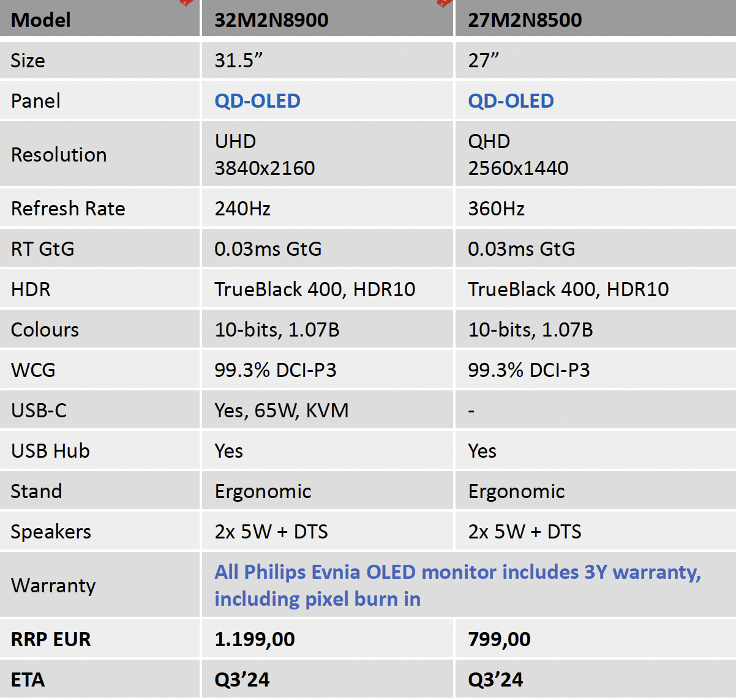Click the 360Hz refresh rate value
The width and height of the screenshot is (736, 700).
(x=496, y=209)
